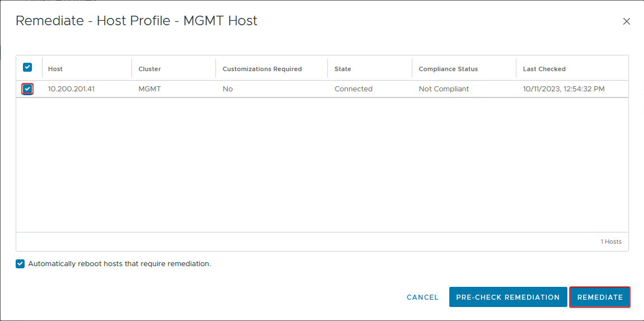Click the Connected state cell
Image resolution: width=644 pixels, height=321 pixels.
click(x=353, y=89)
